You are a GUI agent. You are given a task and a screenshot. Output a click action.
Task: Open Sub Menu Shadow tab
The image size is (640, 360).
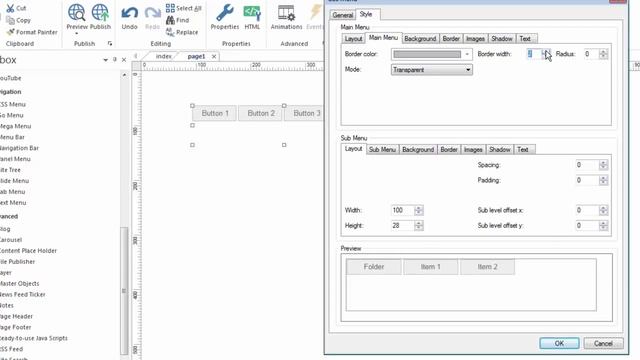500,149
